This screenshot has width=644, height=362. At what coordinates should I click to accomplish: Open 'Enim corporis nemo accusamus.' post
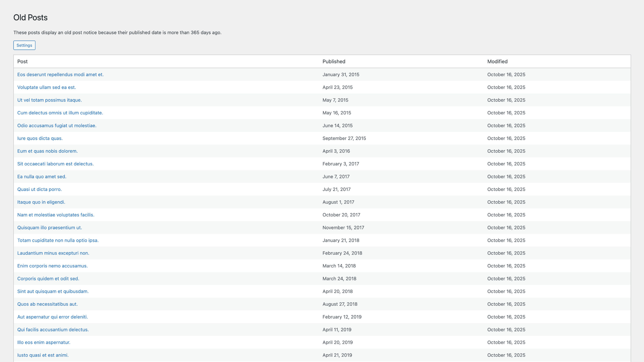[53, 266]
